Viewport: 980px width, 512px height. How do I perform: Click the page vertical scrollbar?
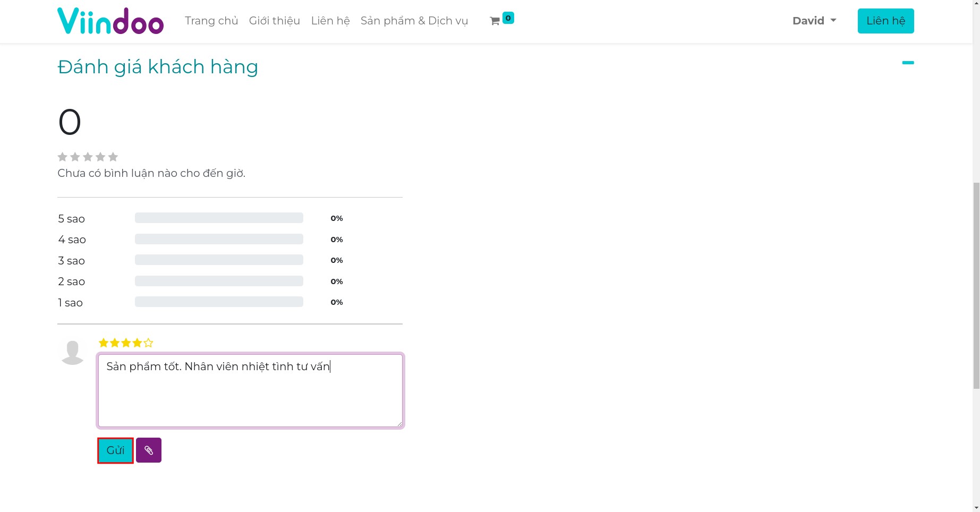(x=976, y=286)
